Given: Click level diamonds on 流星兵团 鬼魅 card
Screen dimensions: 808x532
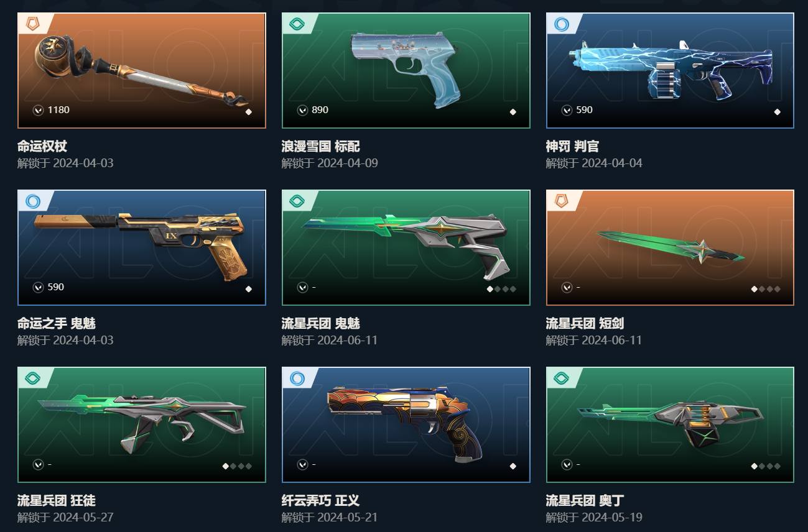Looking at the screenshot, I should [x=501, y=289].
